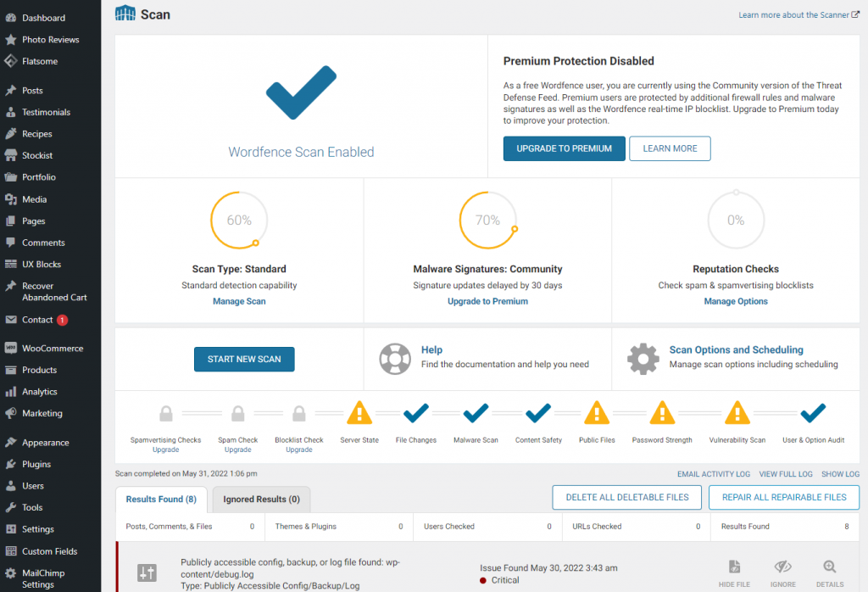Image resolution: width=868 pixels, height=592 pixels.
Task: Open the Media library icon
Action: click(10, 198)
